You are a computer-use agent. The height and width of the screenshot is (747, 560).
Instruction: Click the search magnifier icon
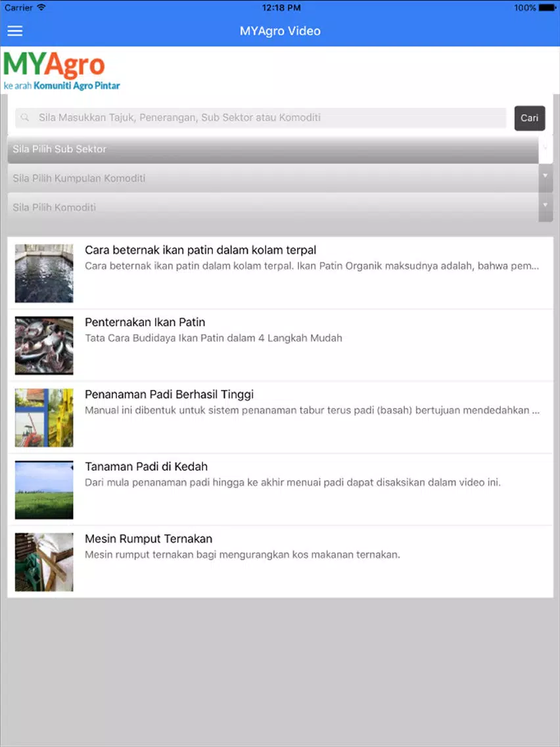point(25,117)
